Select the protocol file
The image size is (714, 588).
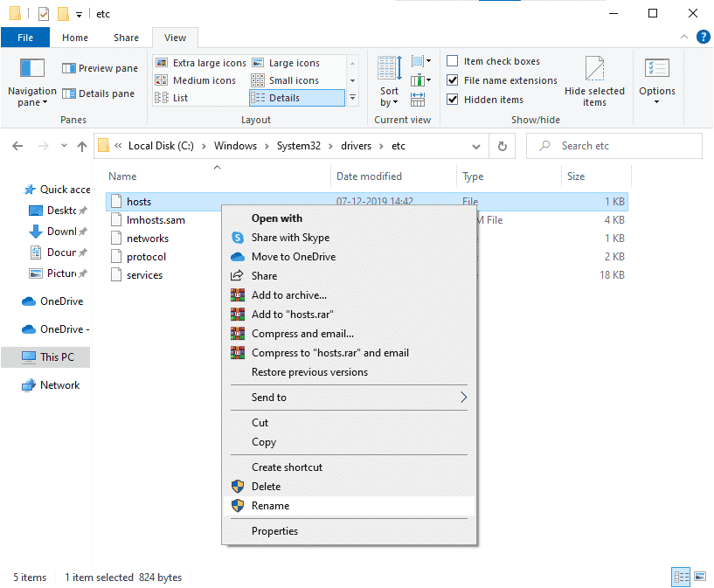[146, 257]
